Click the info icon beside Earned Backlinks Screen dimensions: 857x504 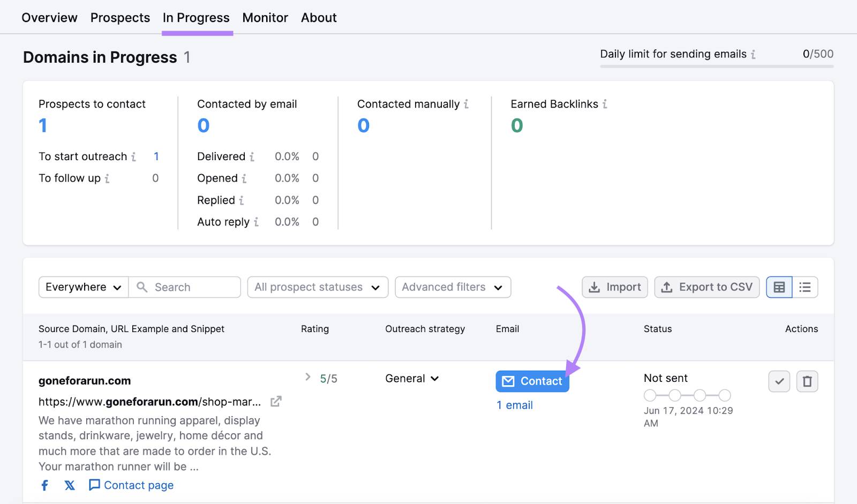tap(605, 104)
